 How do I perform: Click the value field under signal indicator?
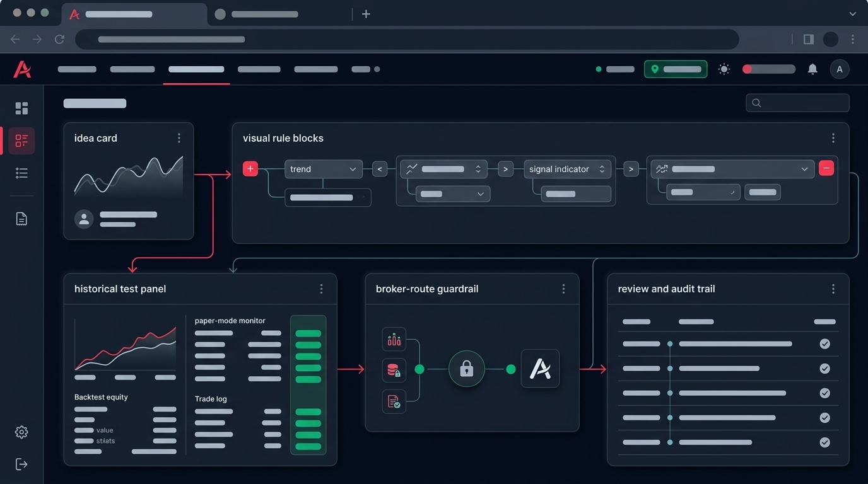(576, 194)
